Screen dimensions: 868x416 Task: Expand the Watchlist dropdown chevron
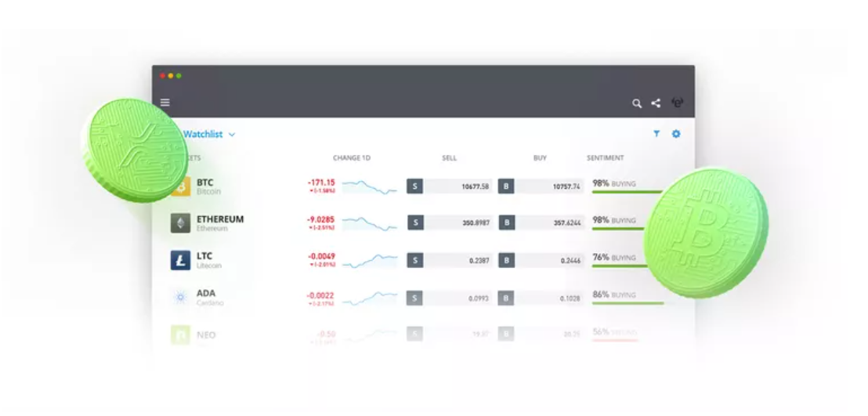[x=232, y=135]
